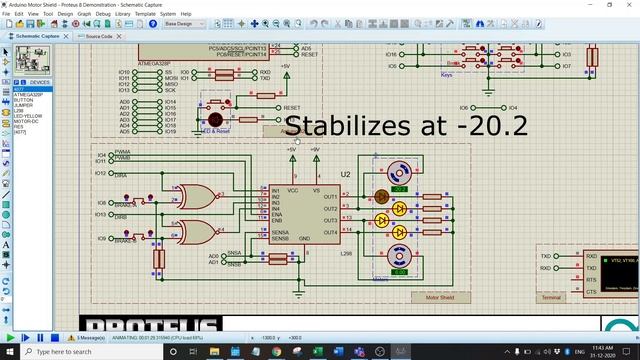Viewport: 640px width, 360px height.
Task: Toggle the grid display toolbar button
Action: 228,24
